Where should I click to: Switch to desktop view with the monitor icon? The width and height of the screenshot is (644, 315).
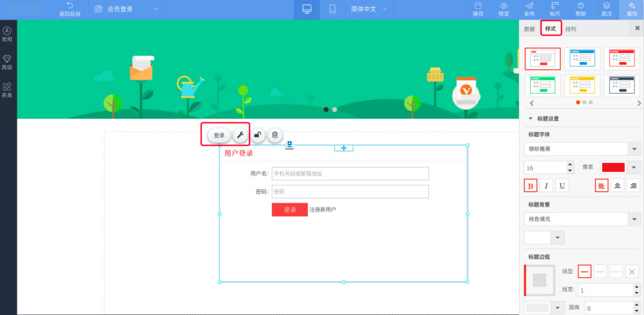pyautogui.click(x=306, y=9)
